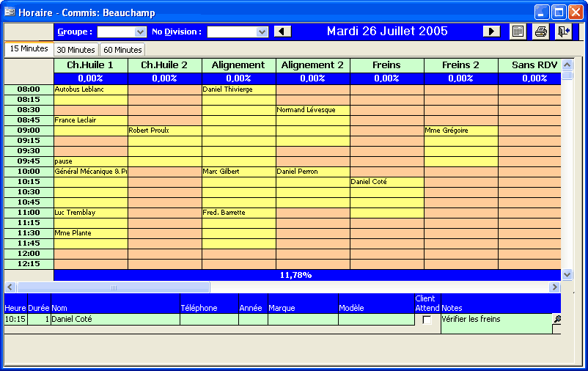Select the Daniel Perron appointment

(x=313, y=172)
